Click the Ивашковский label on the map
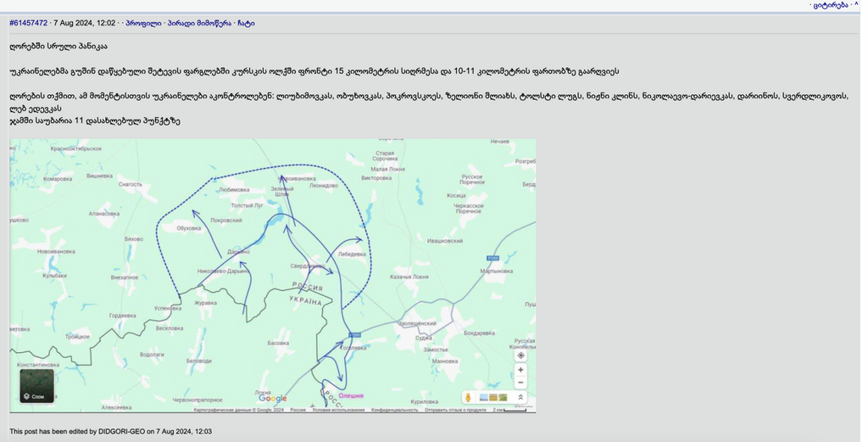The width and height of the screenshot is (868, 442). (x=444, y=241)
